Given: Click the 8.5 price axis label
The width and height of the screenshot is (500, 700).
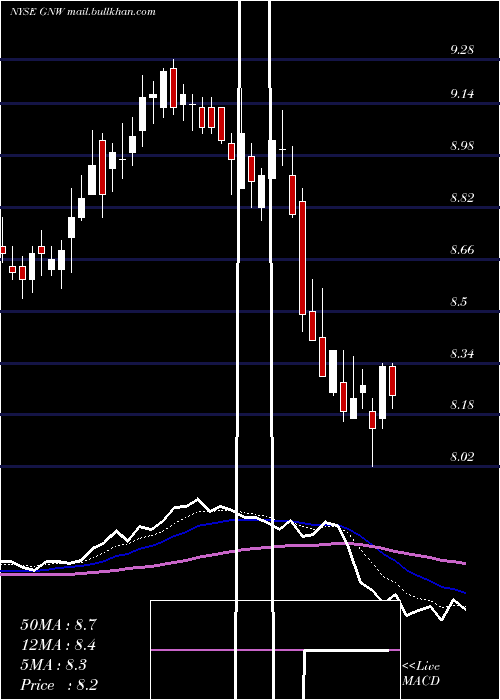Looking at the screenshot, I should click(458, 301).
